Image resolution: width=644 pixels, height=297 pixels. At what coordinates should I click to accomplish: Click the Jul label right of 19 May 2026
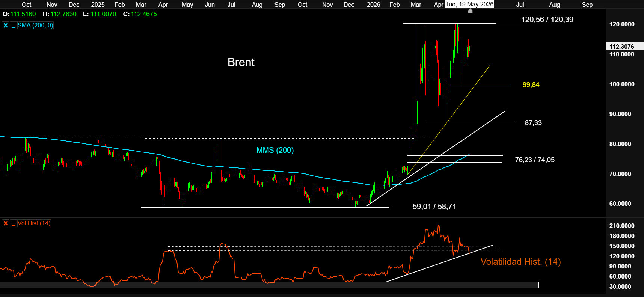(520, 5)
